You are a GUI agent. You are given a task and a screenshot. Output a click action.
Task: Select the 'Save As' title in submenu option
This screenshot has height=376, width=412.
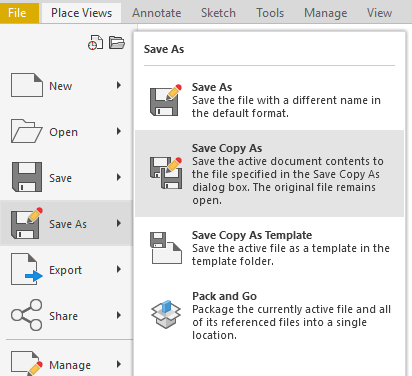pyautogui.click(x=212, y=87)
